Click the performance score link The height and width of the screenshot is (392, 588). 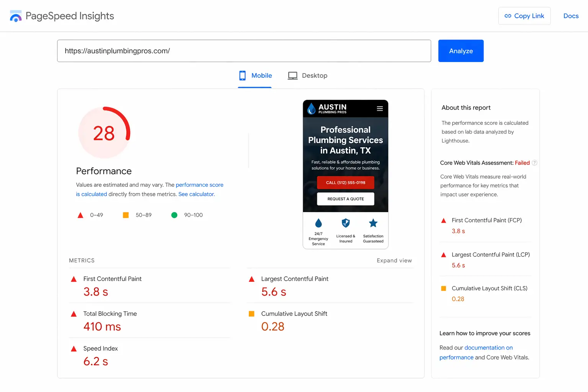pos(199,185)
